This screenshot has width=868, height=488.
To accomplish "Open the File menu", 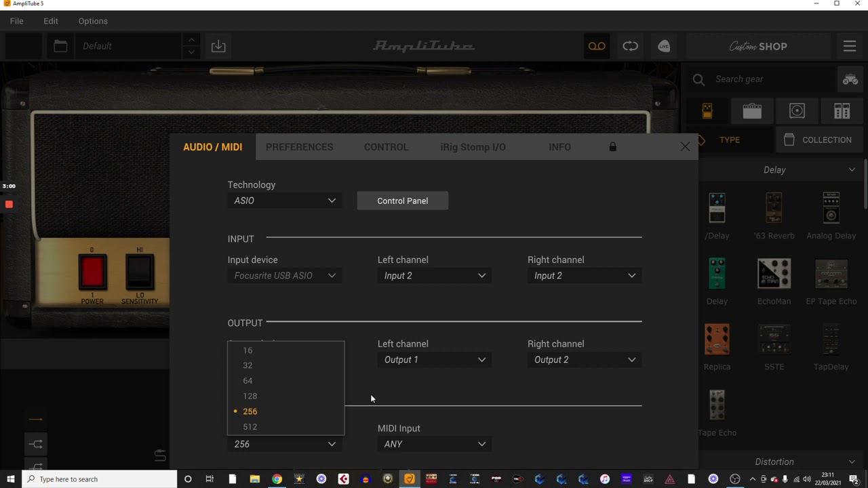I will tap(16, 21).
